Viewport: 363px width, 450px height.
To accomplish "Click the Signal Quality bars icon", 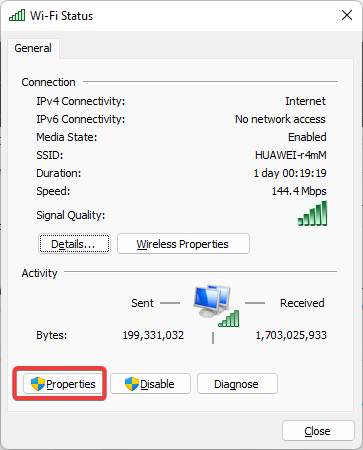I will tap(312, 213).
